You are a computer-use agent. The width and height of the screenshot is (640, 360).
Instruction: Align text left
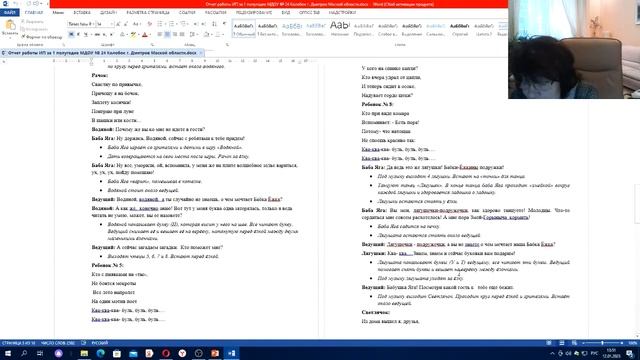tap(160, 35)
